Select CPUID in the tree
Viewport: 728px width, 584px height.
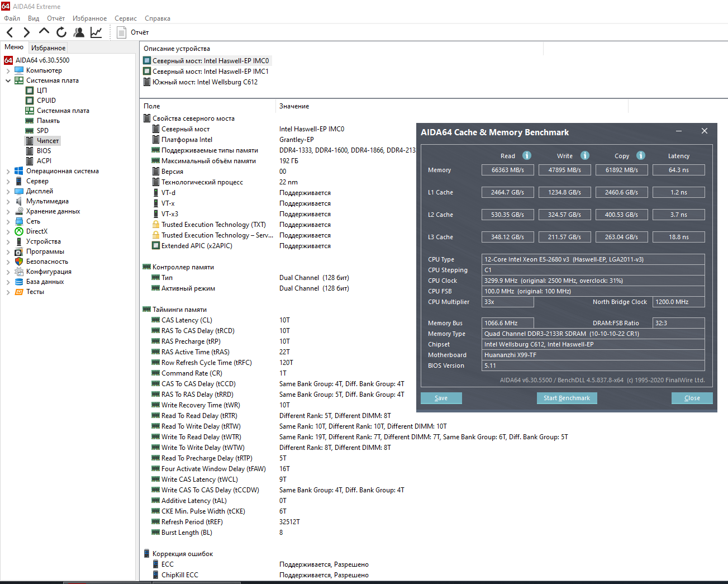tap(46, 101)
